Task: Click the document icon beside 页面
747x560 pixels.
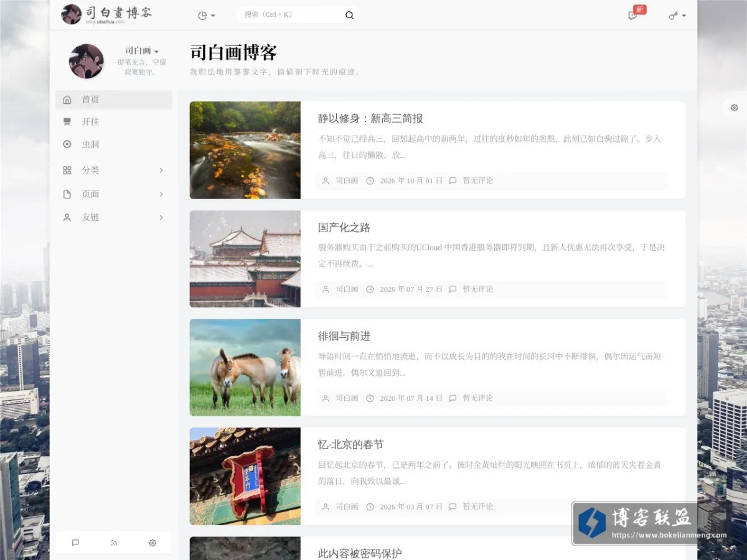Action: click(x=67, y=194)
